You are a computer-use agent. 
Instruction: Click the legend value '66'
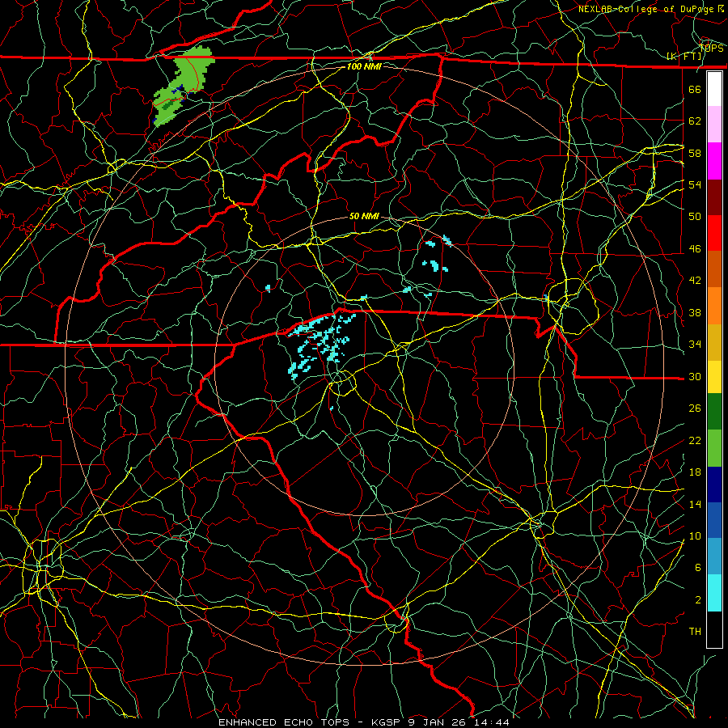coord(695,89)
